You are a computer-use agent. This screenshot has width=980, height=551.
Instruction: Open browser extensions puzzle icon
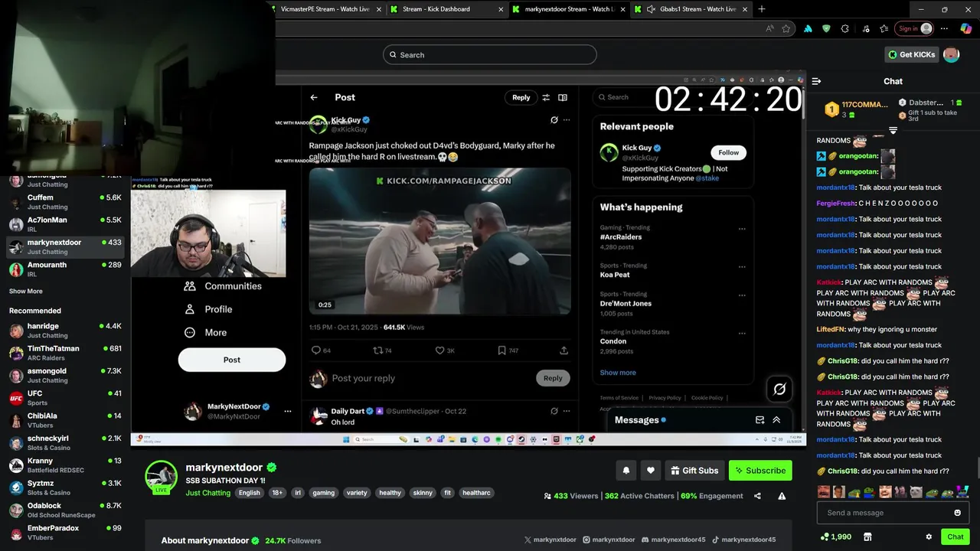845,28
